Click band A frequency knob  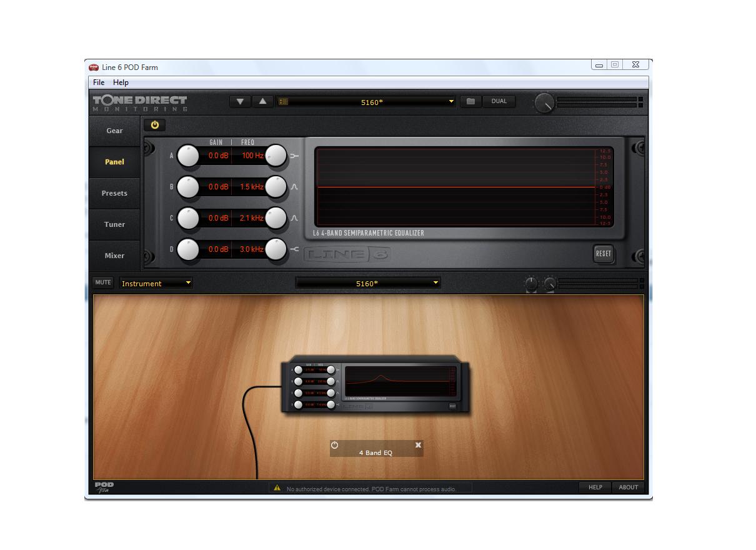point(276,156)
